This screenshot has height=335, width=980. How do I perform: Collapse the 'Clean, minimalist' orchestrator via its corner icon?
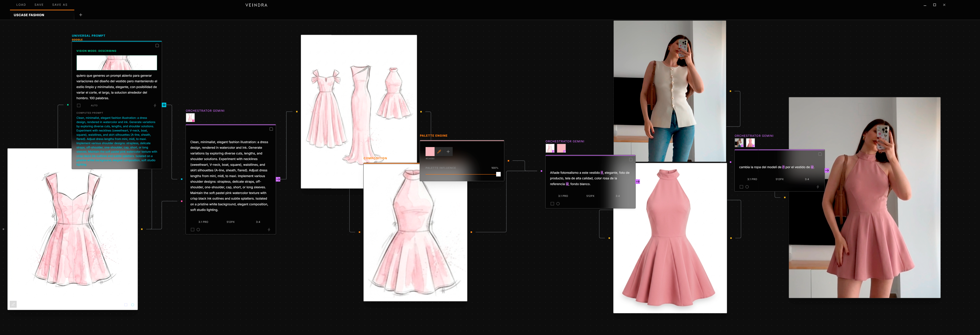tap(271, 129)
